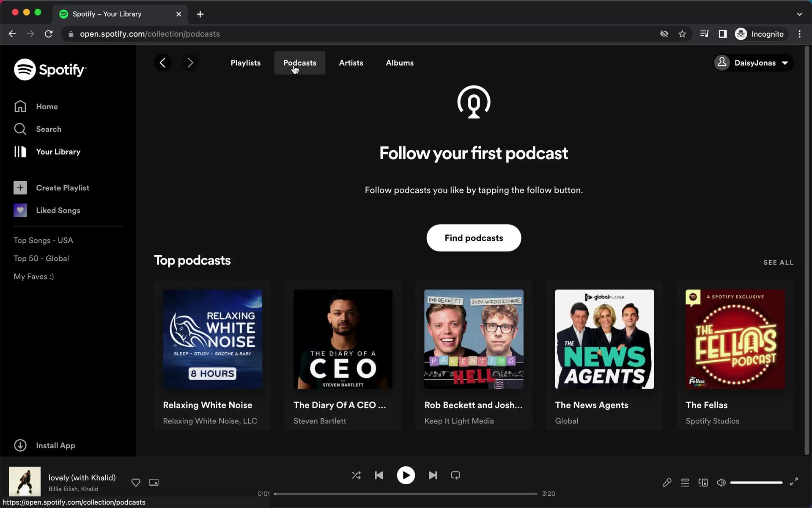This screenshot has width=812, height=508.
Task: Open The Fellas podcast cover
Action: pos(735,339)
